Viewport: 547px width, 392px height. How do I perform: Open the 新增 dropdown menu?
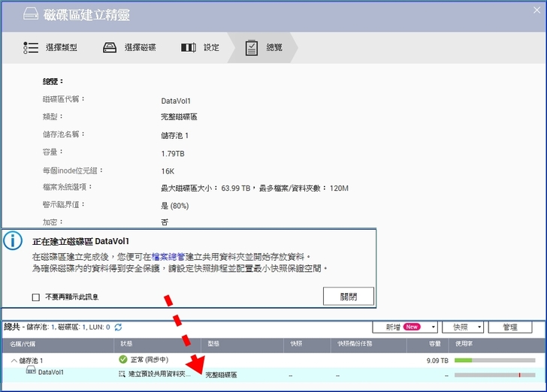[x=405, y=327]
